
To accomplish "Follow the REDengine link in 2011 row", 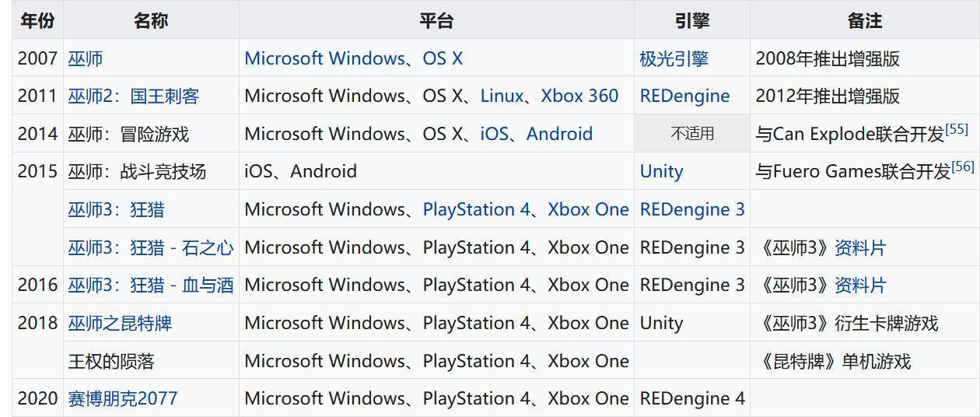I will point(684,96).
